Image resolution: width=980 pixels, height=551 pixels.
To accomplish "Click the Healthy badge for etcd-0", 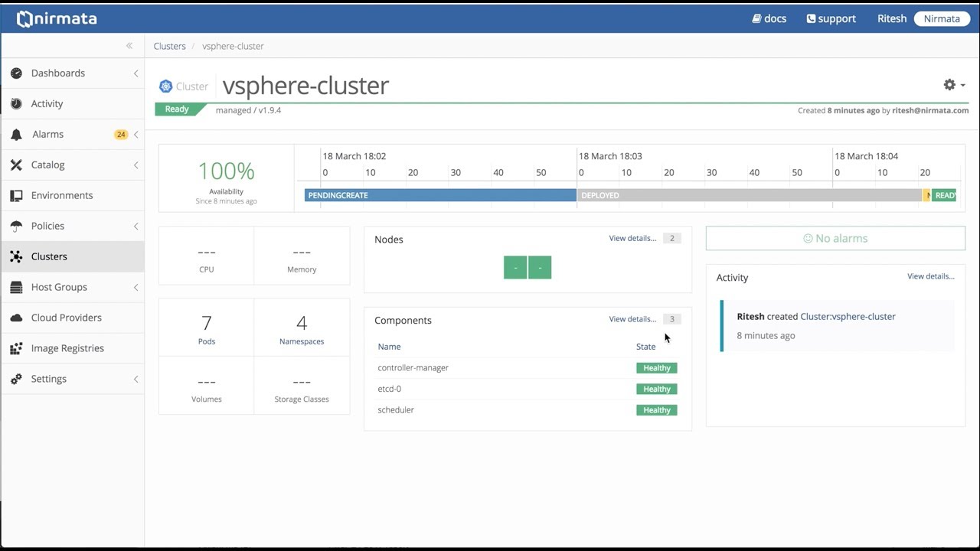I will [x=657, y=389].
